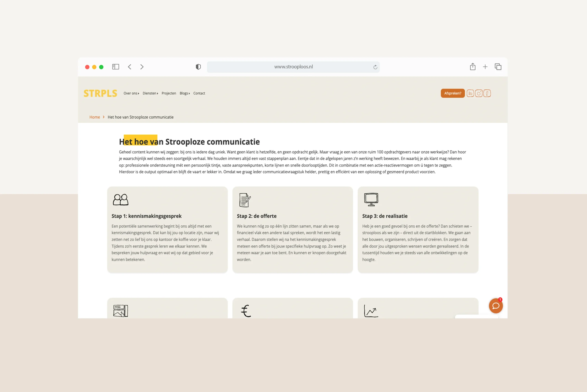Image resolution: width=587 pixels, height=392 pixels.
Task: Reload page via address bar icon
Action: pos(375,67)
